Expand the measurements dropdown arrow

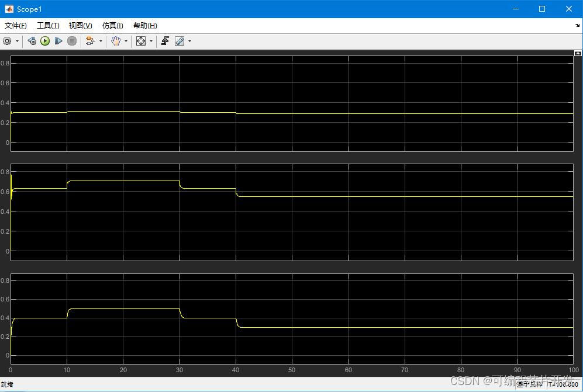point(189,41)
